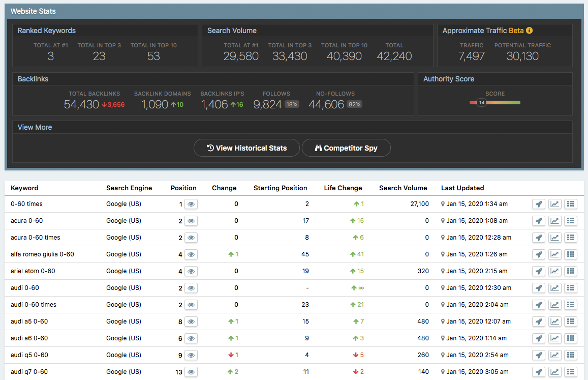Toggle eye icon for audi q7 0-60
The image size is (588, 380).
pos(191,372)
